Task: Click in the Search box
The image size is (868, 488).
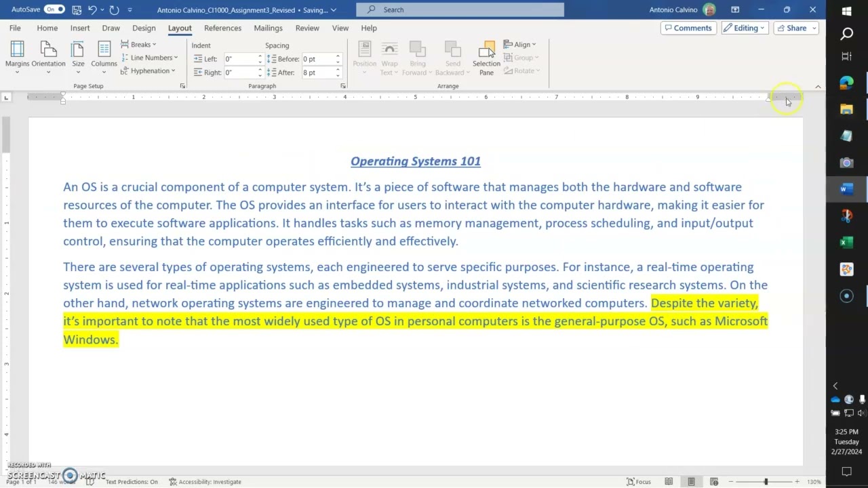Action: [460, 9]
